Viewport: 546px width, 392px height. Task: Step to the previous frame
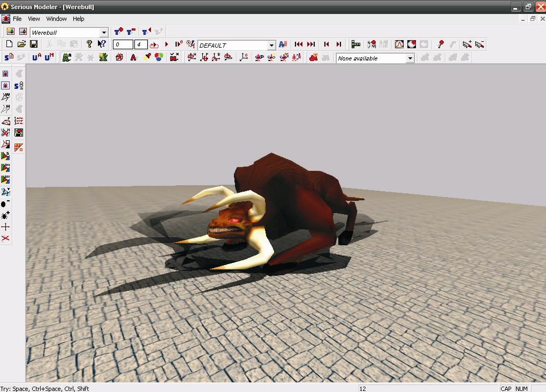pos(327,44)
